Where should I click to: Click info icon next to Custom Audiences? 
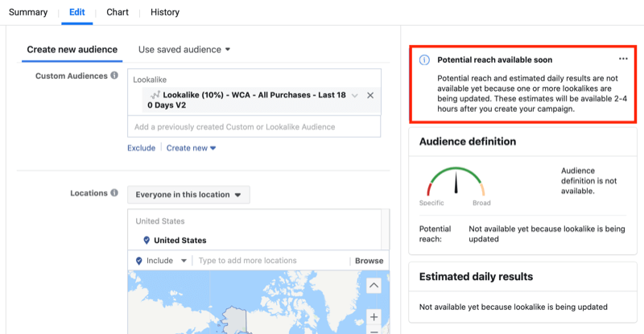pyautogui.click(x=114, y=75)
